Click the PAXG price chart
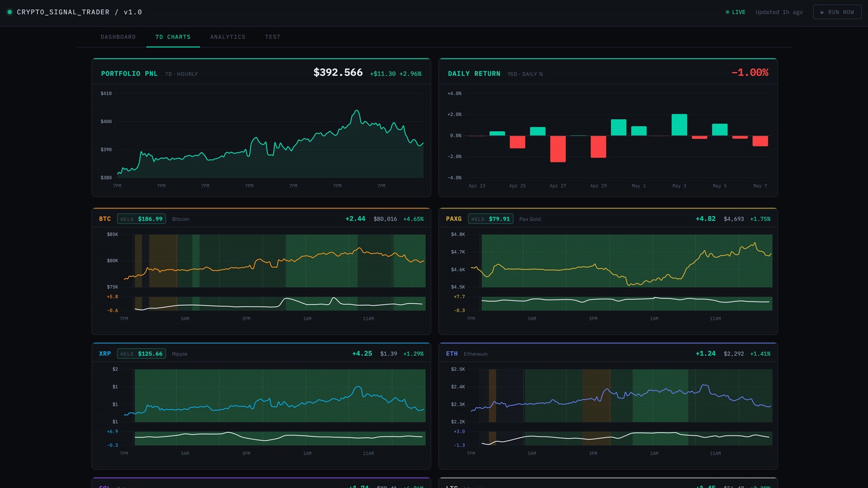This screenshot has height=488, width=868. pyautogui.click(x=621, y=261)
